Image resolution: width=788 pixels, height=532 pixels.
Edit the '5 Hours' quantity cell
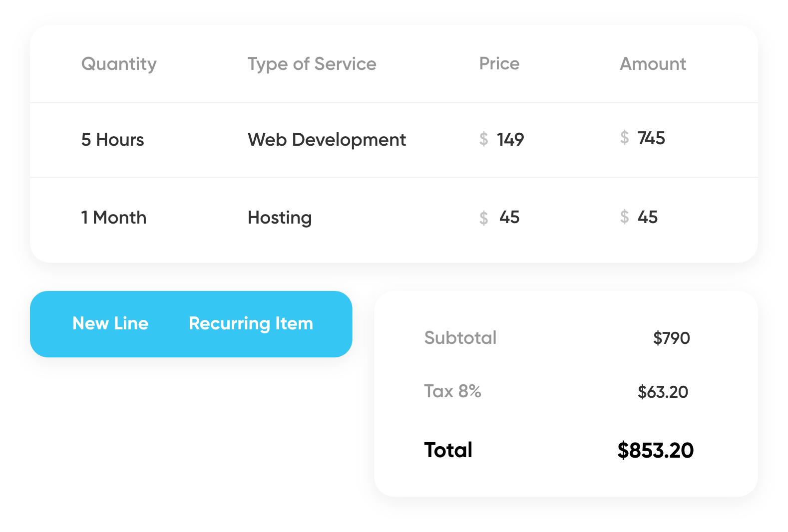click(112, 139)
